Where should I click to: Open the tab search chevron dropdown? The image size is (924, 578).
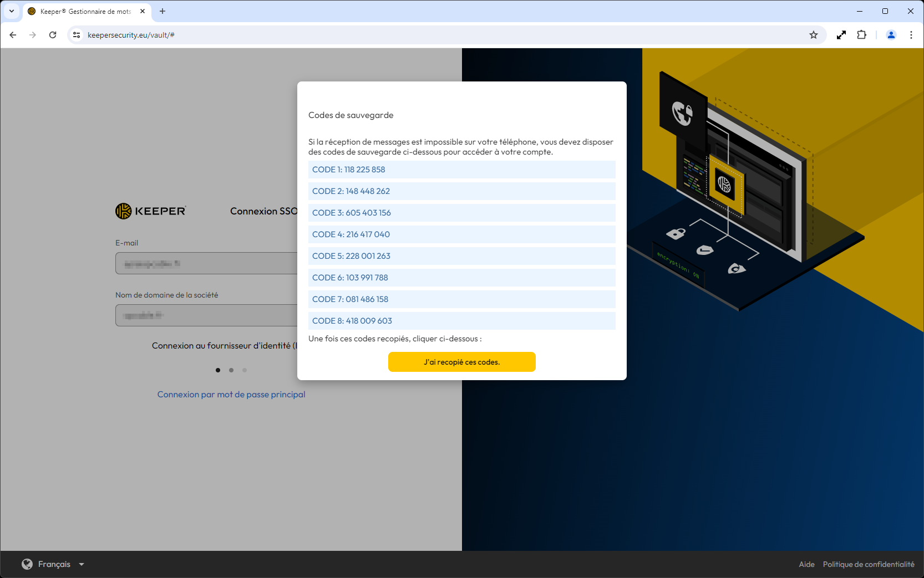[12, 11]
